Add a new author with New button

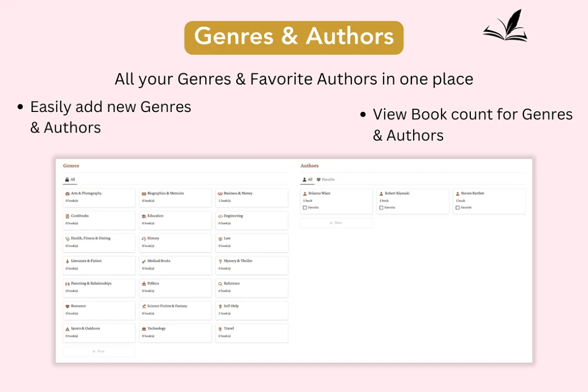[336, 223]
